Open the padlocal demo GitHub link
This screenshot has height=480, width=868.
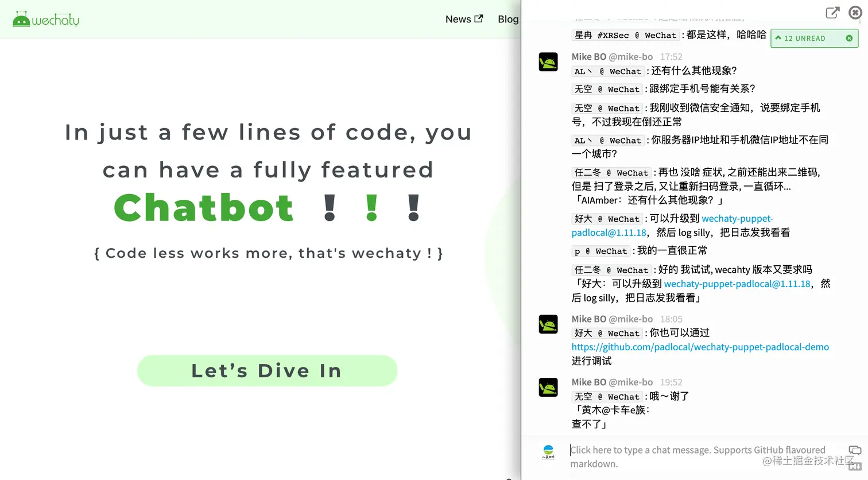tap(700, 347)
